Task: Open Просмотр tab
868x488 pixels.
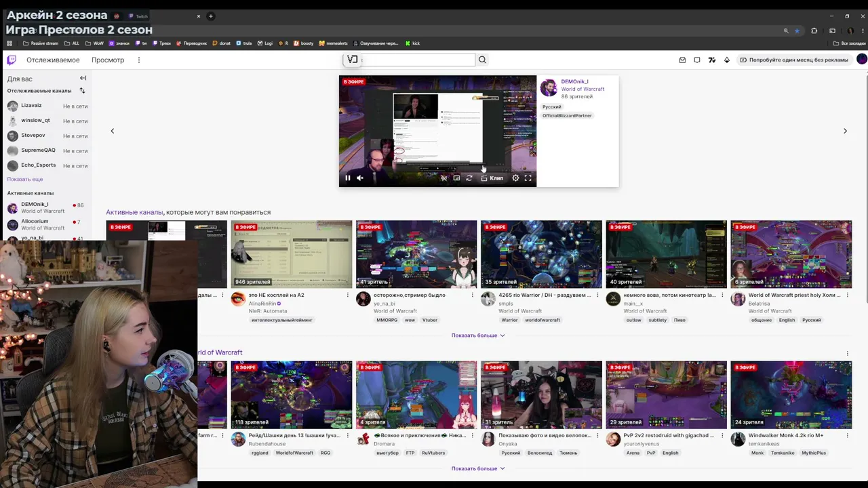Action: click(108, 60)
